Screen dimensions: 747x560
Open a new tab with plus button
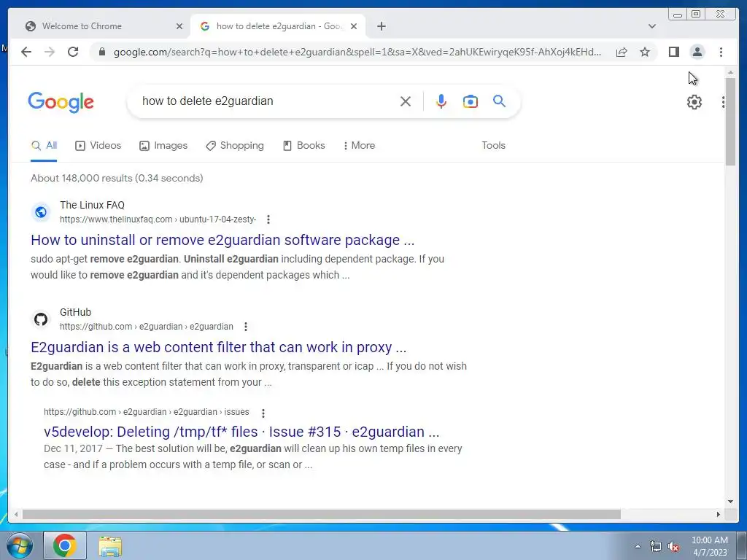tap(381, 26)
